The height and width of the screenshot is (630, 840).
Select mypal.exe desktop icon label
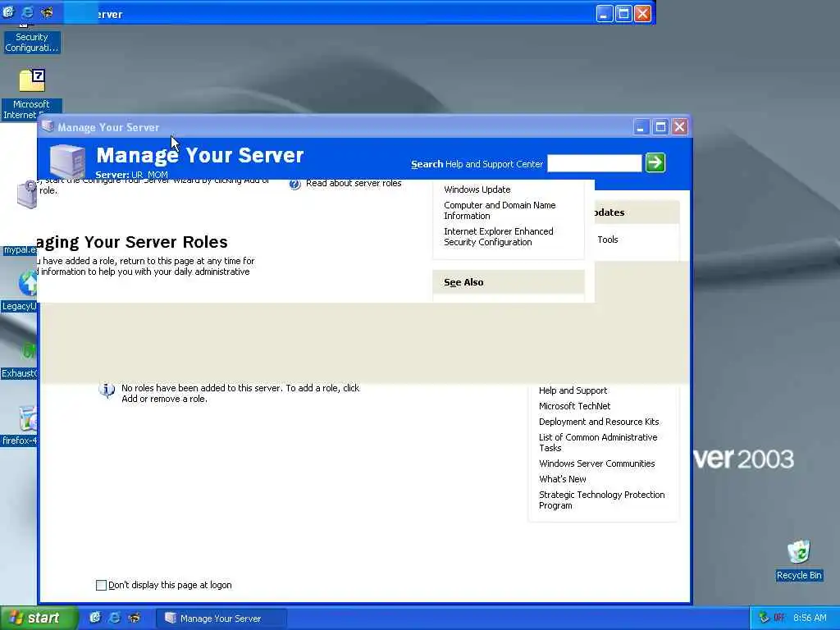tap(21, 249)
